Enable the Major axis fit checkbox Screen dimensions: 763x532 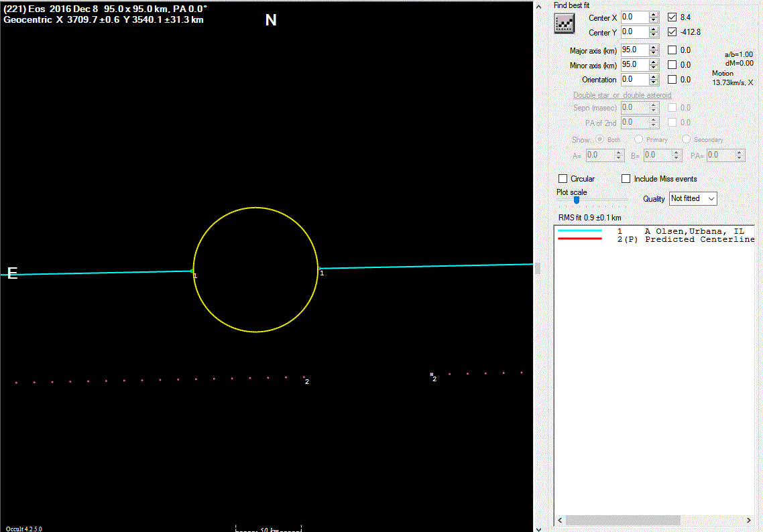[672, 50]
